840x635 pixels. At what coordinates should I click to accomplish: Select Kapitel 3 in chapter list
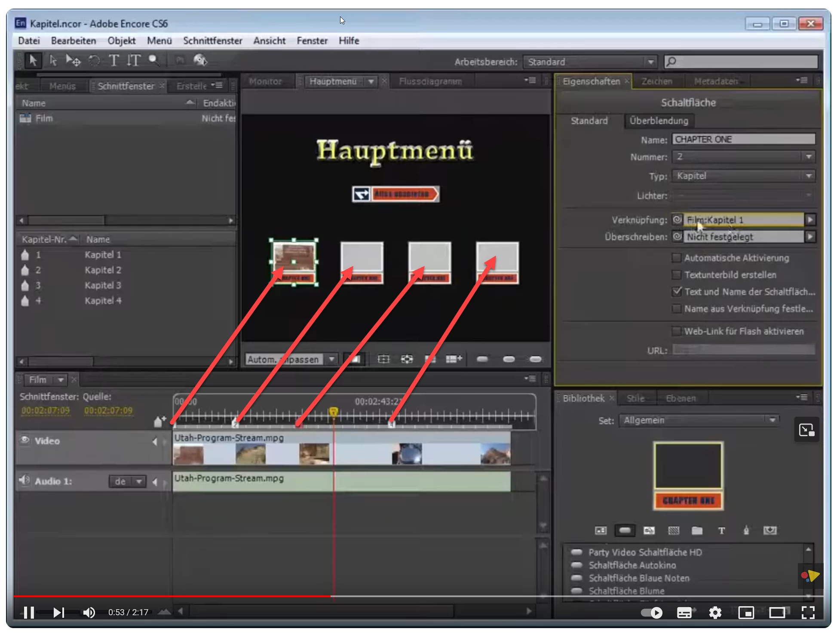pos(103,285)
